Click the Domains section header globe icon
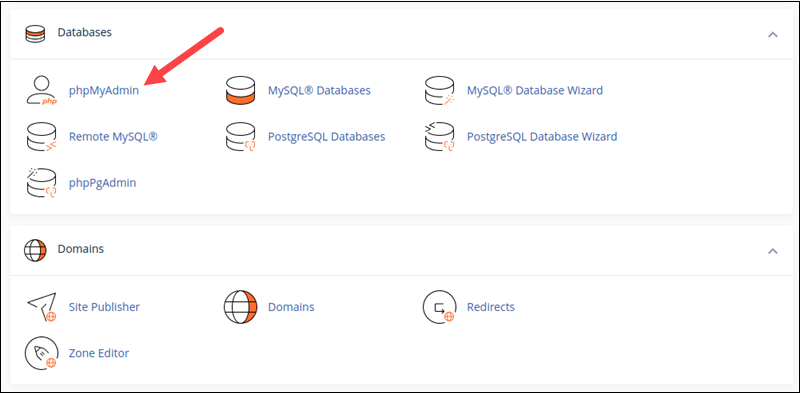This screenshot has width=800, height=393. 35,250
